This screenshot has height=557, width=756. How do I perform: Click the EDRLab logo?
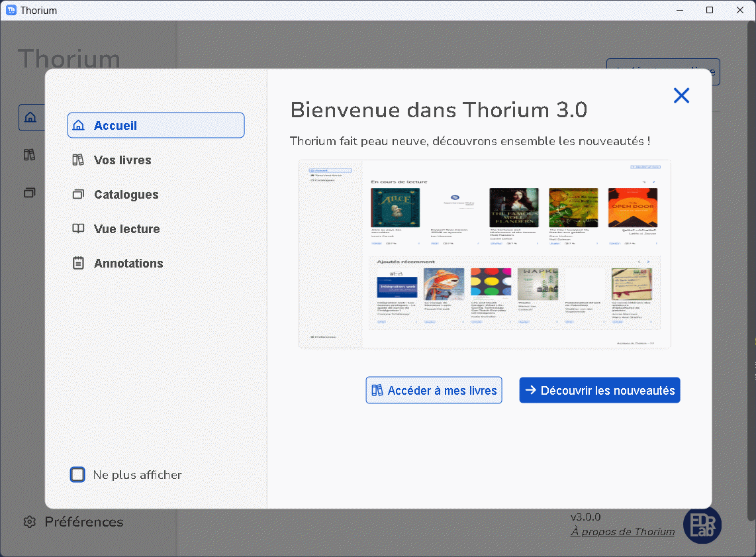702,525
